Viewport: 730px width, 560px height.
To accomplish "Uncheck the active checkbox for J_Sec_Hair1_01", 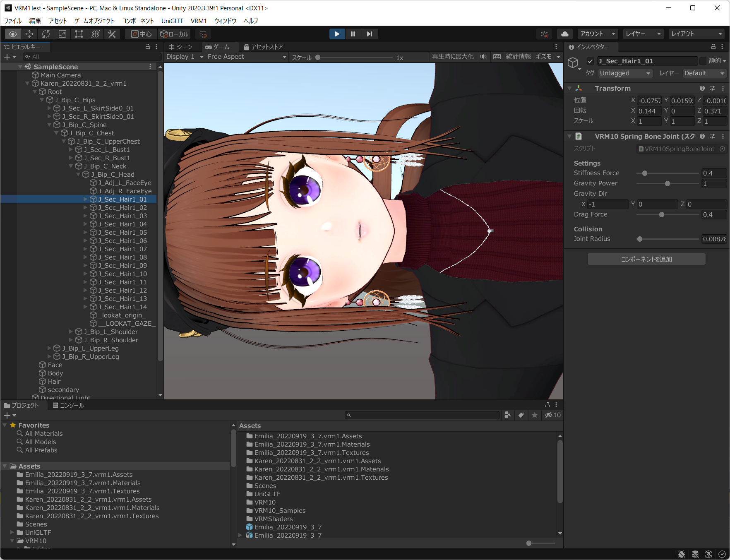I will click(591, 61).
